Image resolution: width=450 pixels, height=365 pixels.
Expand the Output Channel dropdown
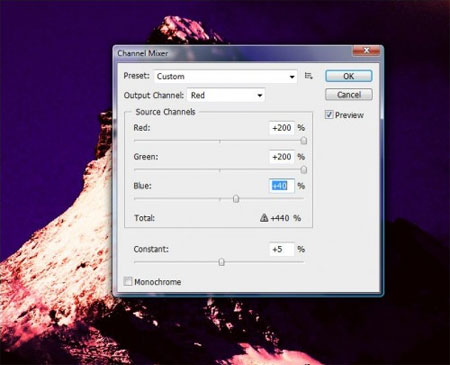point(226,95)
